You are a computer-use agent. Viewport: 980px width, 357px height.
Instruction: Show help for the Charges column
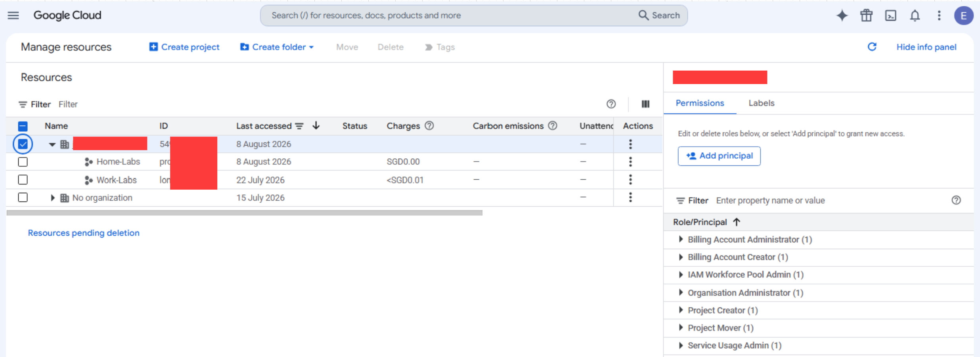pyautogui.click(x=429, y=126)
